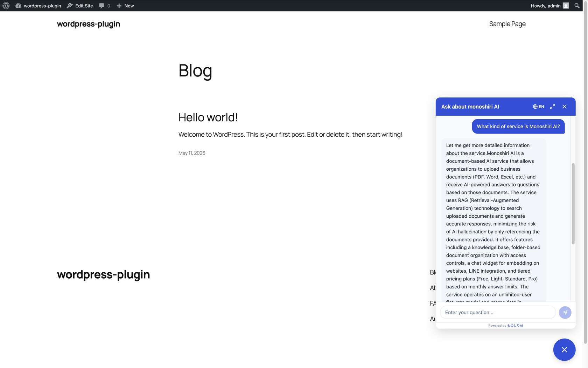Open the May 11, 2026 post date link
This screenshot has width=588, height=368.
[x=192, y=153]
